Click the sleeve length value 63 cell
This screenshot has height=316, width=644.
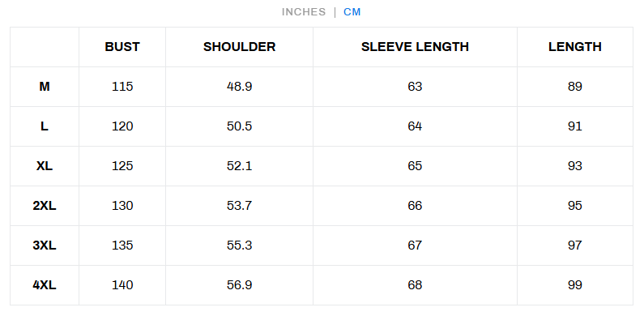415,87
